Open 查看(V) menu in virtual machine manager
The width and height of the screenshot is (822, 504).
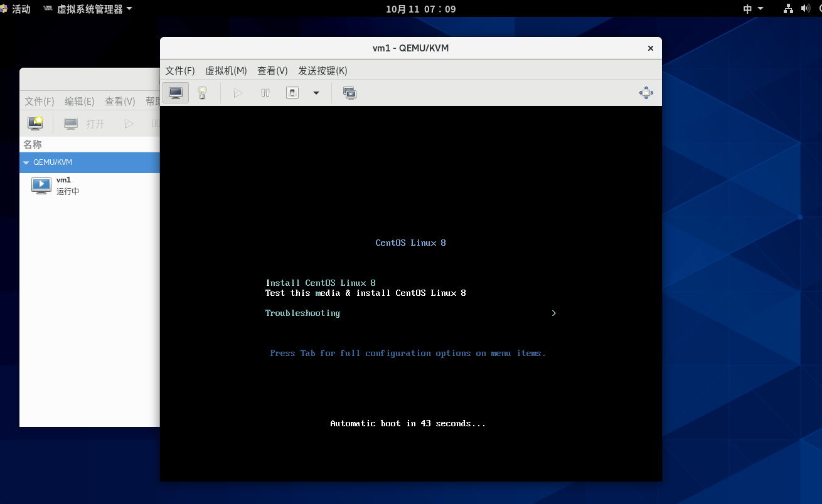120,101
